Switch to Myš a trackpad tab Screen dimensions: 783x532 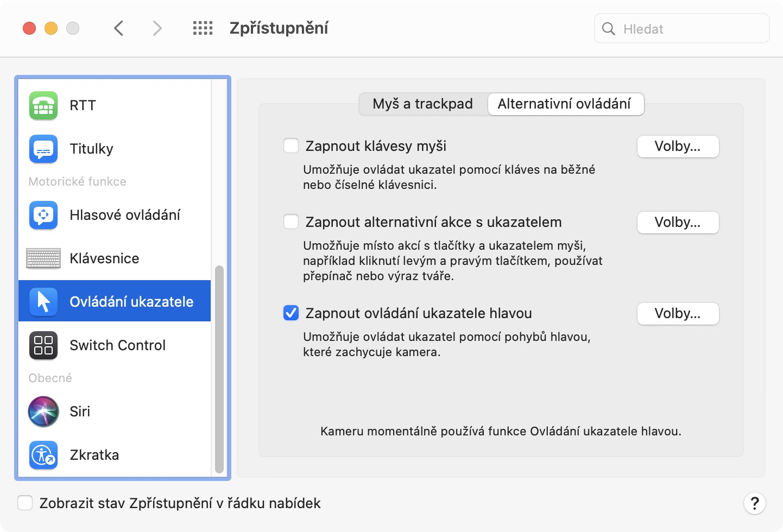pos(422,104)
